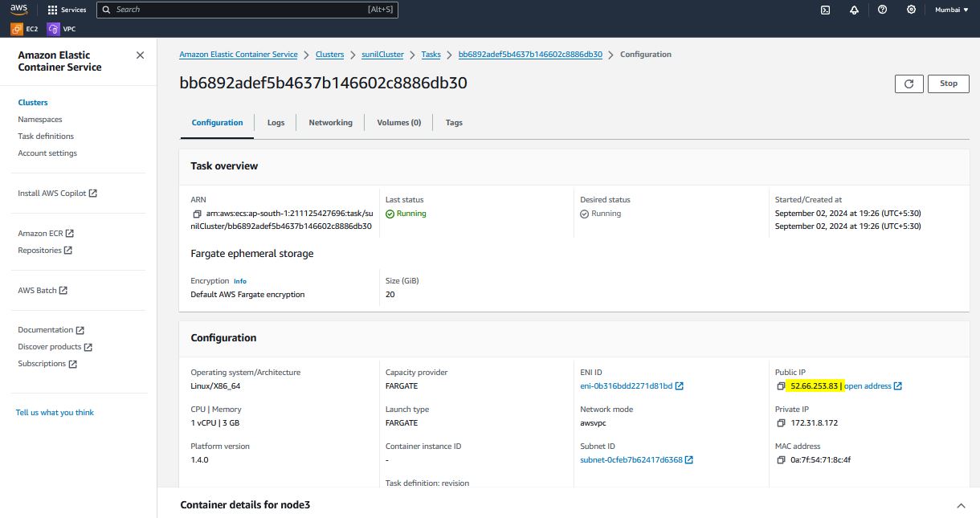Copy the private IP 172.31.8.172
The image size is (980, 518).
pos(781,423)
